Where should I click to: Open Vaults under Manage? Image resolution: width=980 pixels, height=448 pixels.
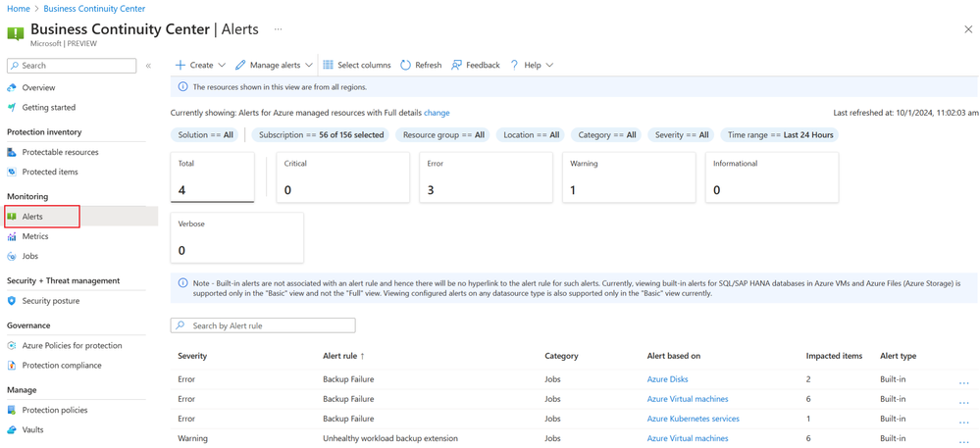(32, 430)
